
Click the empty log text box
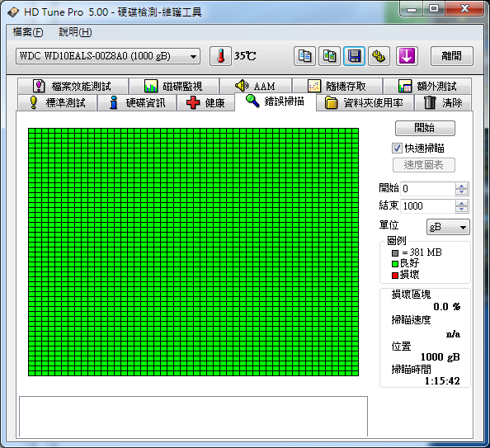point(193,417)
